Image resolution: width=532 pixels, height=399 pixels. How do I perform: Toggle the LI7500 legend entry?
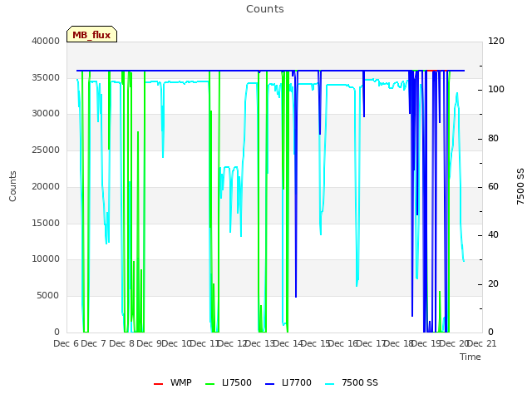pos(229,382)
